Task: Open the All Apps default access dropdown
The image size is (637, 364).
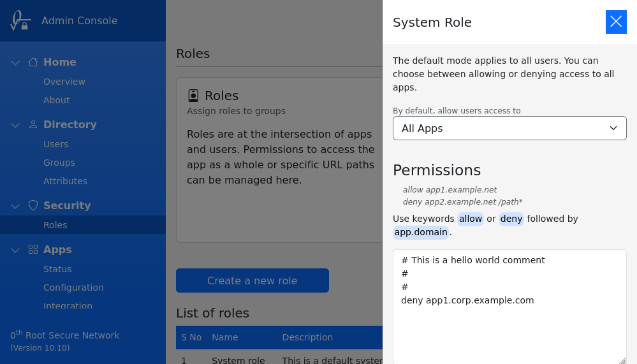Action: point(509,128)
